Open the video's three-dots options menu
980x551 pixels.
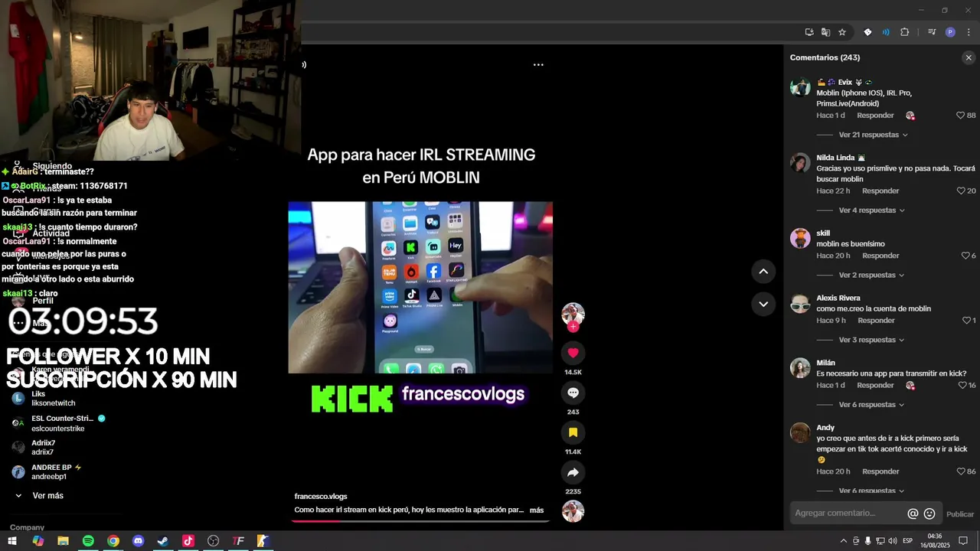coord(538,65)
